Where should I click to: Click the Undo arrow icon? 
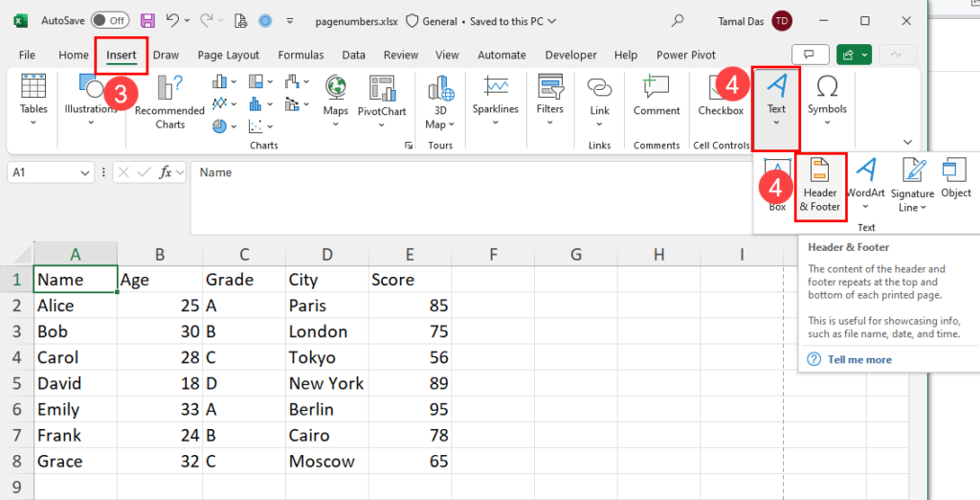tap(174, 21)
